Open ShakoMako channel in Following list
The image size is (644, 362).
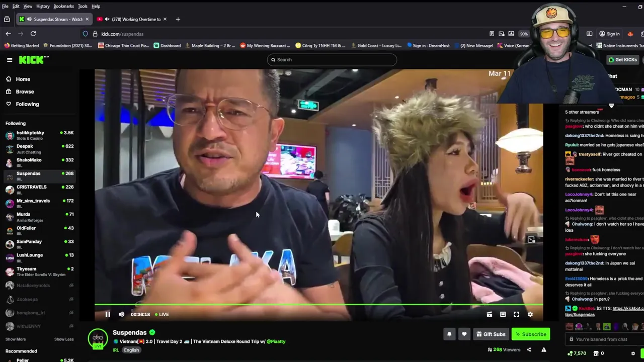[39, 162]
